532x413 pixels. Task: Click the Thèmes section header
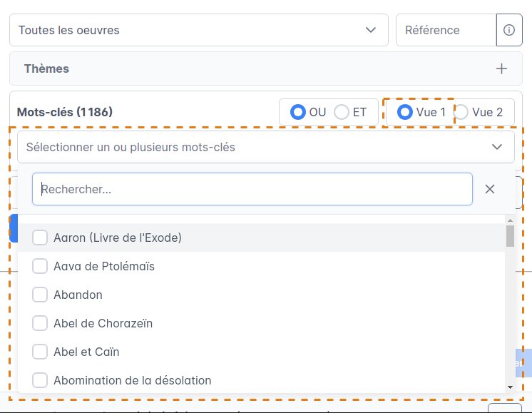[46, 68]
